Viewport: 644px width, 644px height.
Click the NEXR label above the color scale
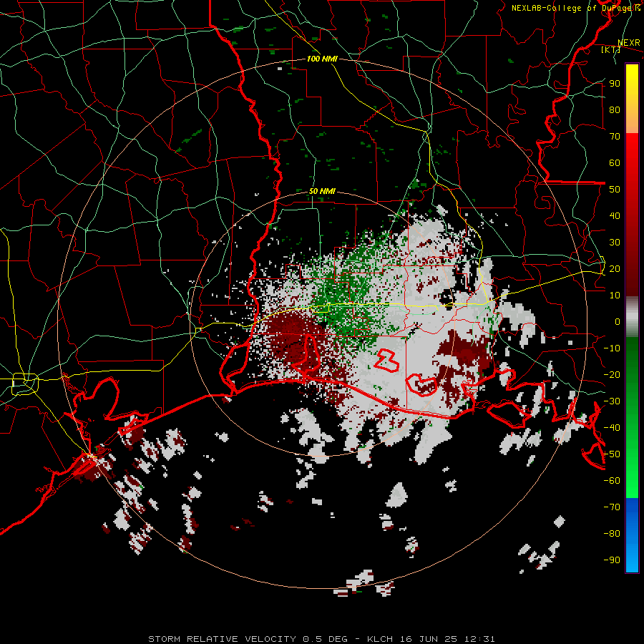pos(629,43)
